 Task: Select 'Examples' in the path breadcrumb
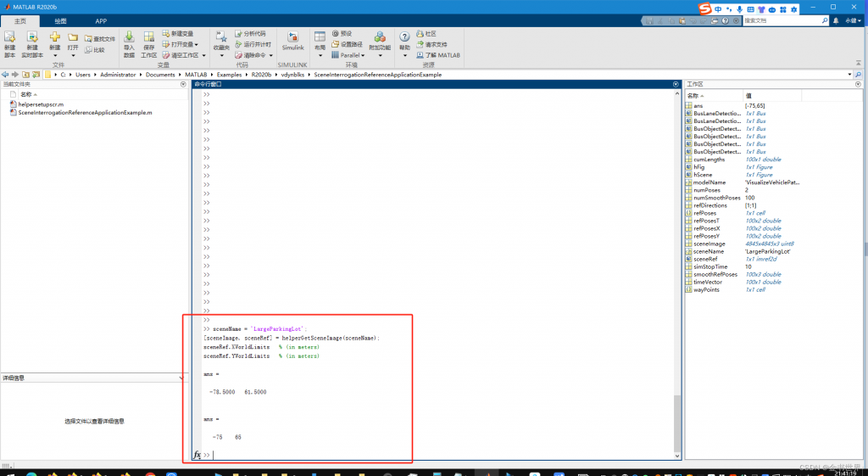229,75
